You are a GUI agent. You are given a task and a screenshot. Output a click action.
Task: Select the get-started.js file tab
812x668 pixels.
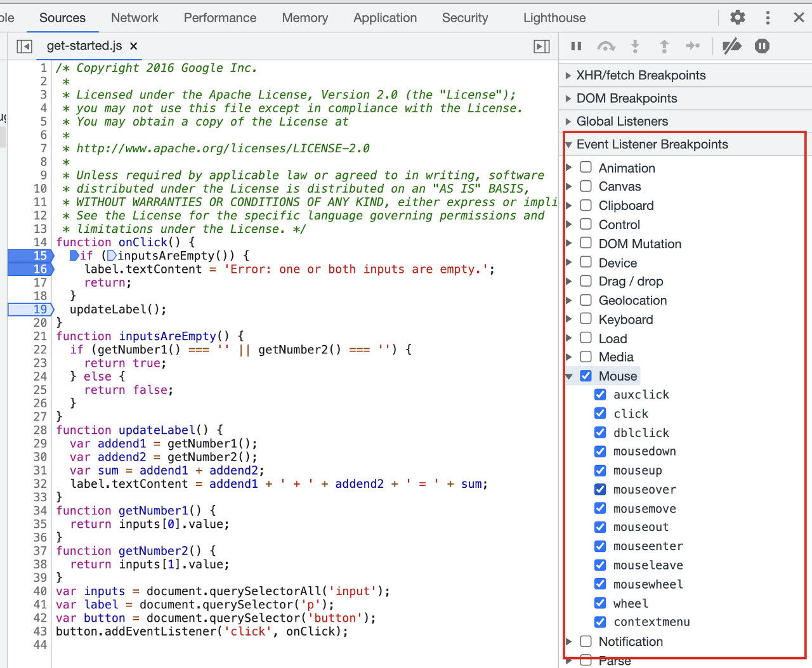(84, 46)
